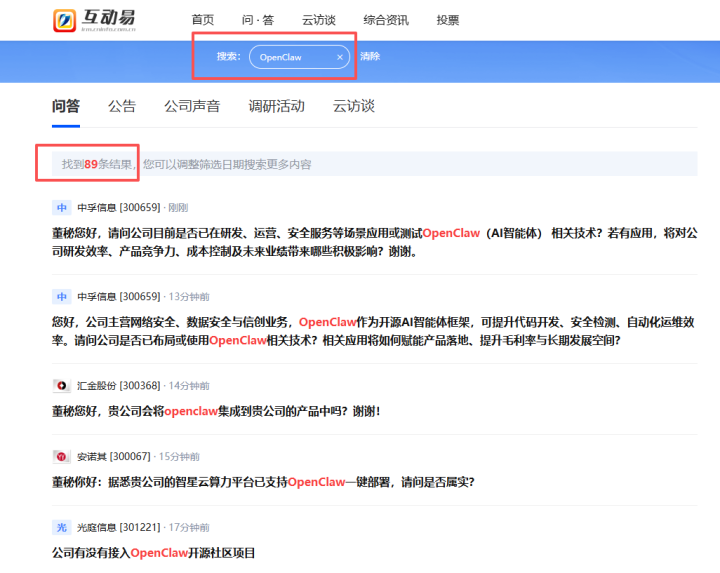Switch to the 调研活动 tab
Viewport: 720px width, 573px height.
click(276, 106)
